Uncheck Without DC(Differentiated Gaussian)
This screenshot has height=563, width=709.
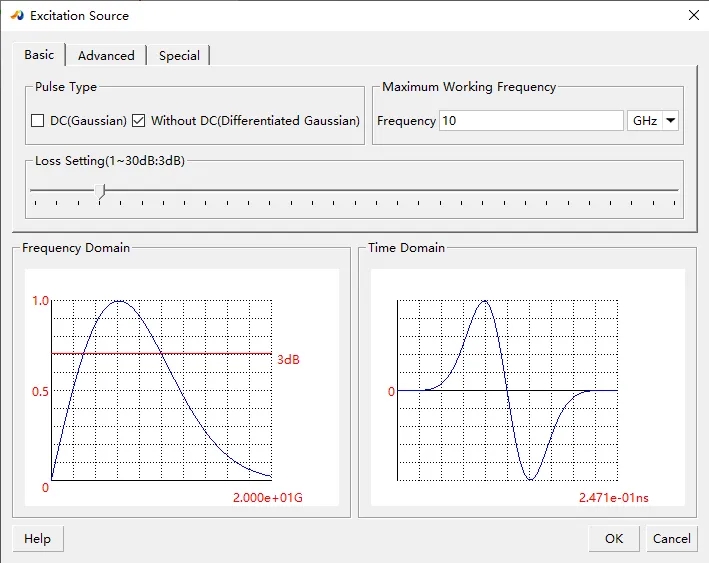pyautogui.click(x=139, y=121)
